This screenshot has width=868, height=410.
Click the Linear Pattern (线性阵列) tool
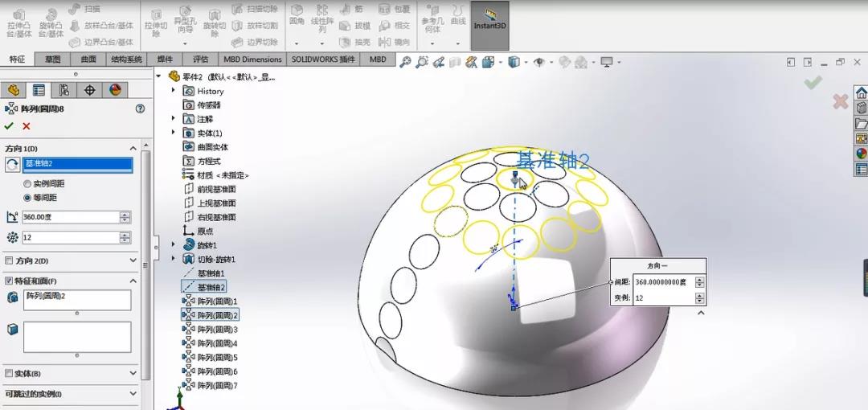coord(322,18)
